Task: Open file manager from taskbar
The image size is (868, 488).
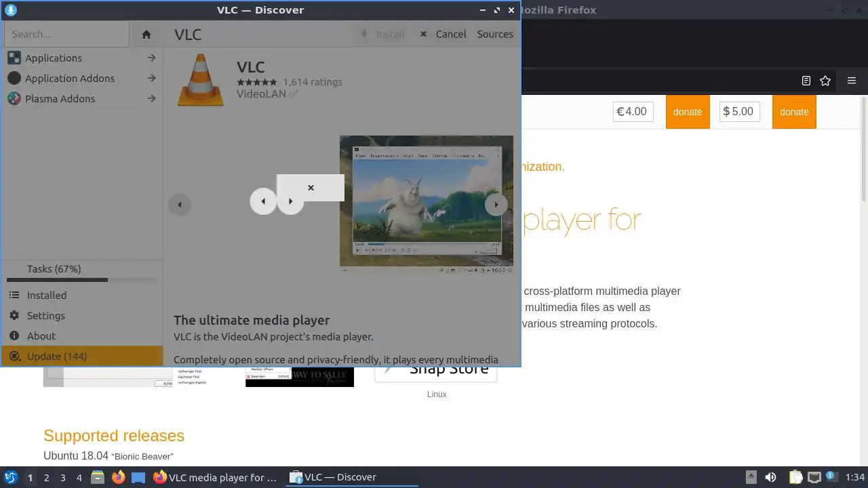Action: 98,477
